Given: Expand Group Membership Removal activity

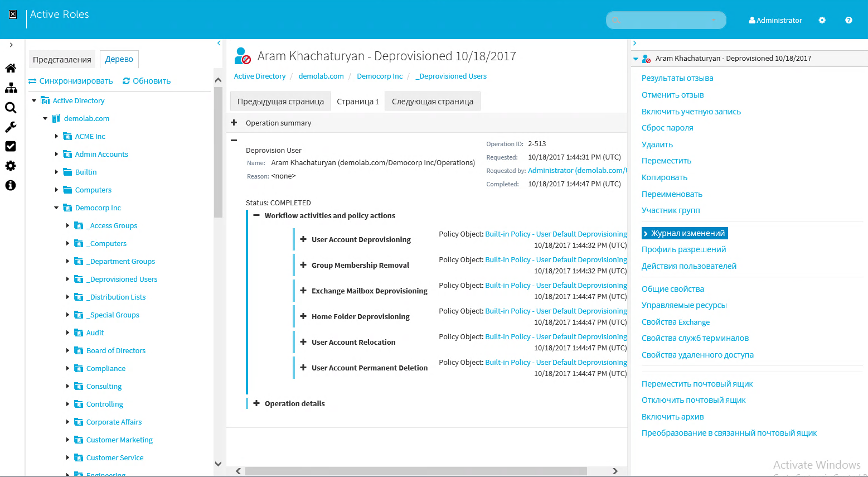Looking at the screenshot, I should coord(303,265).
